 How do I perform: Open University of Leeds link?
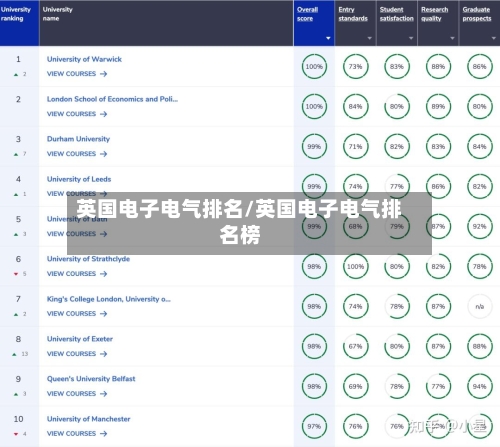(79, 179)
